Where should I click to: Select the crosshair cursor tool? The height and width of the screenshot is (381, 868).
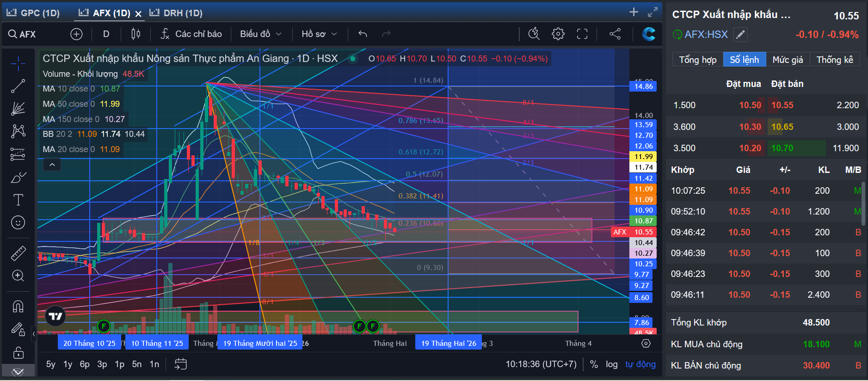pos(18,63)
